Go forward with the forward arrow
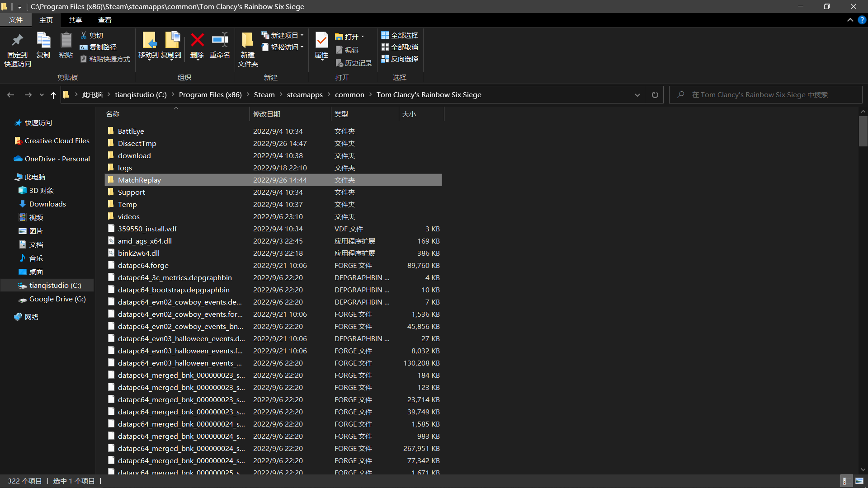This screenshot has width=868, height=488. pyautogui.click(x=28, y=95)
